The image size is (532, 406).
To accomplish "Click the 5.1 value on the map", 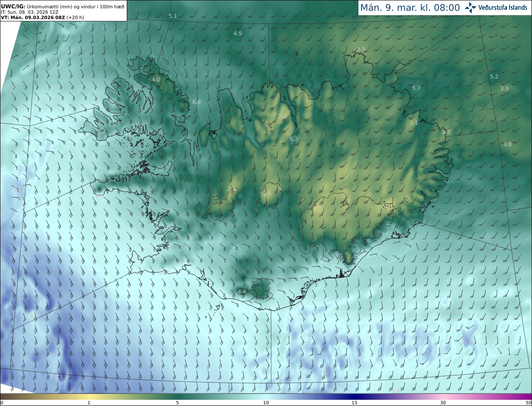I will tap(173, 16).
